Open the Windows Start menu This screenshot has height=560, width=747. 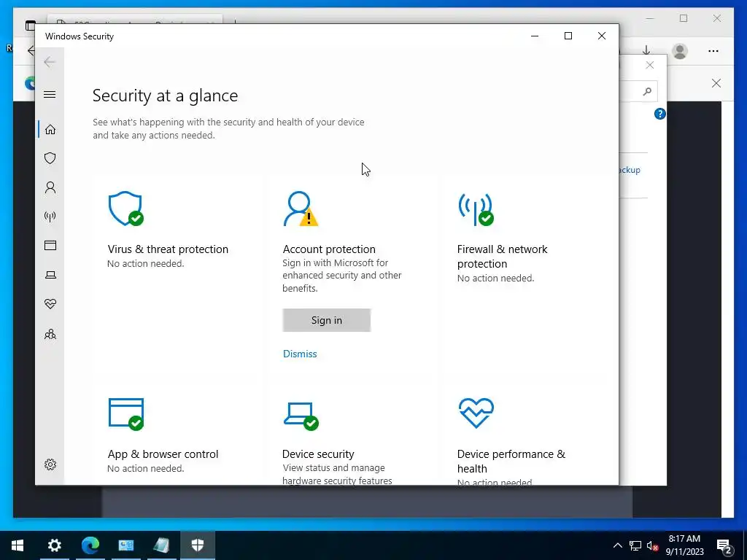18,545
